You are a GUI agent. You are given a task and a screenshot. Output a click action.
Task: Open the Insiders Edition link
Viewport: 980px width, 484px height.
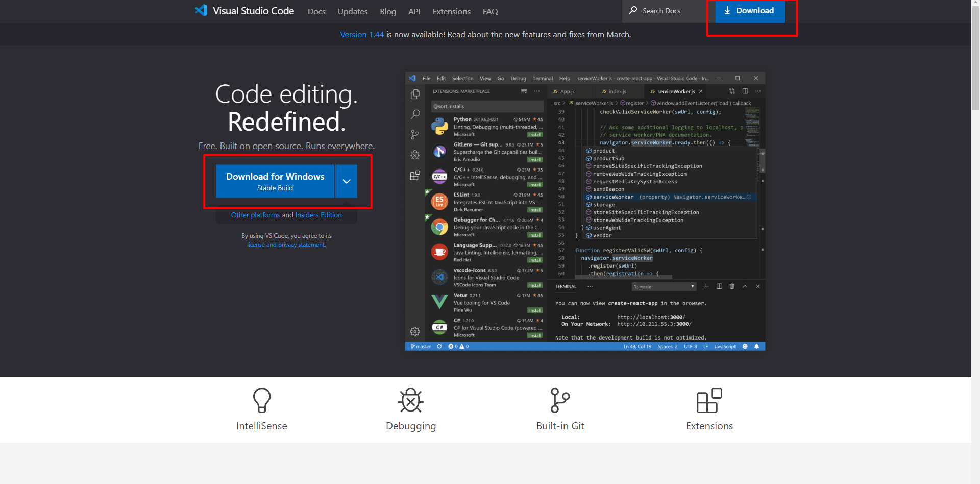[x=318, y=215]
